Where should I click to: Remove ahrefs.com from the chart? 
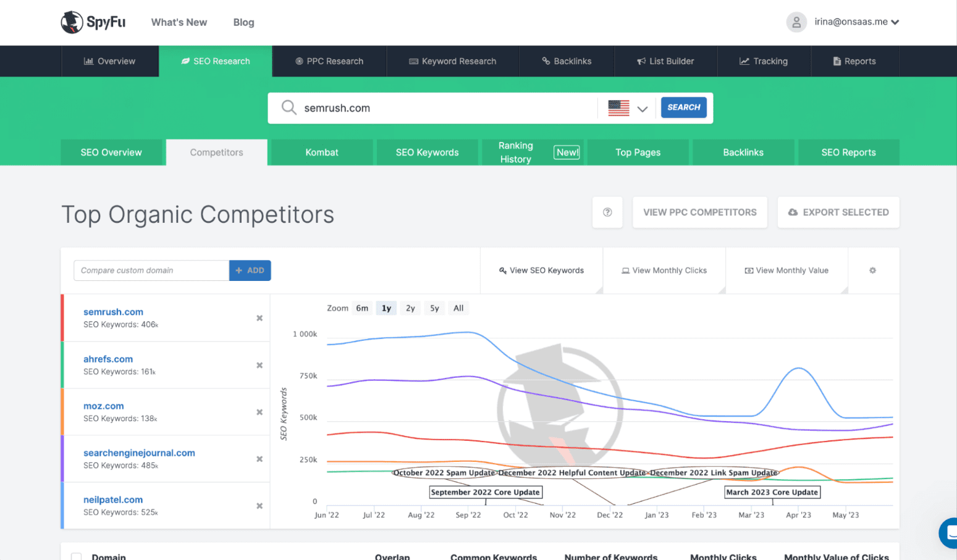(x=259, y=365)
